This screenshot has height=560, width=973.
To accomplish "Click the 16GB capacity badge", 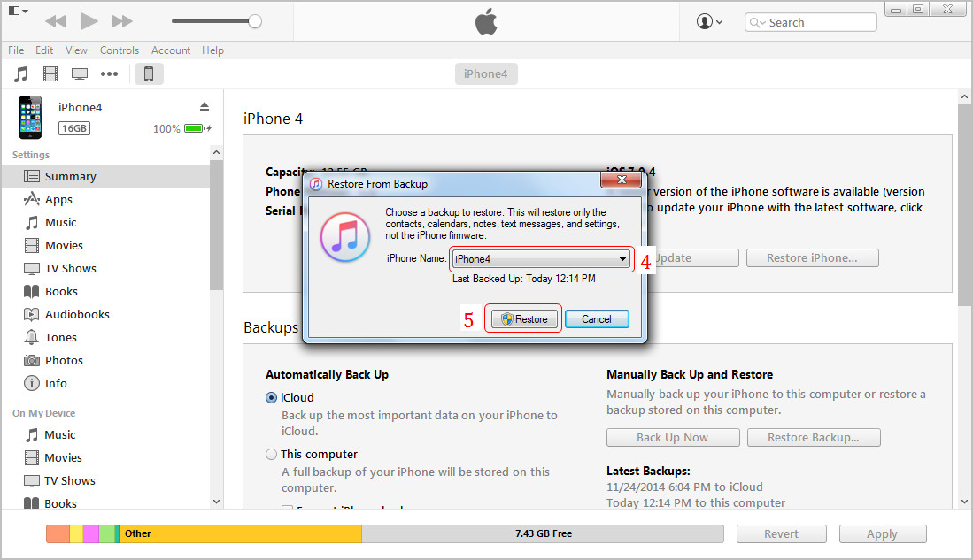I will tap(74, 128).
